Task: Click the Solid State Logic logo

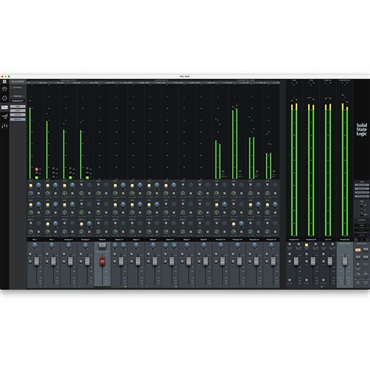Action: pyautogui.click(x=361, y=129)
